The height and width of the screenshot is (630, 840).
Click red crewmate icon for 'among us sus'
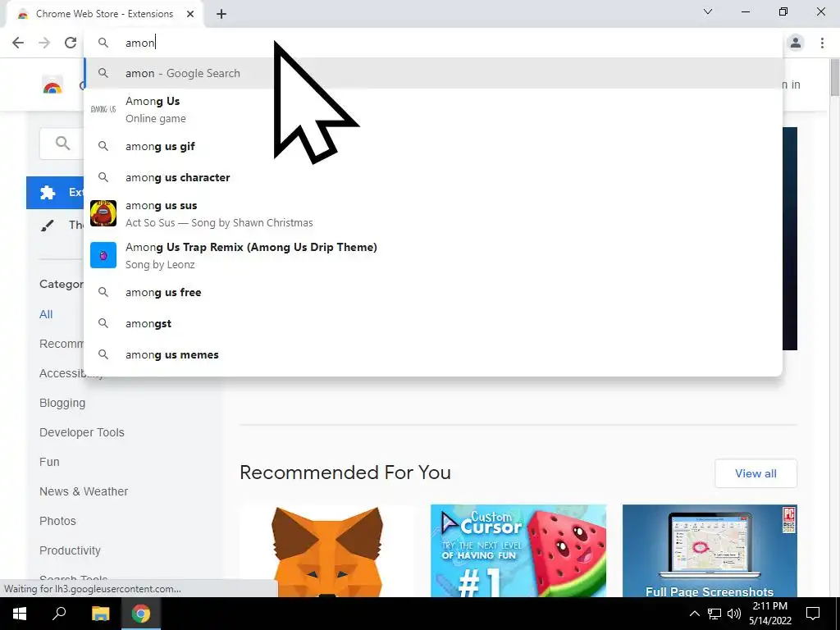pos(103,213)
